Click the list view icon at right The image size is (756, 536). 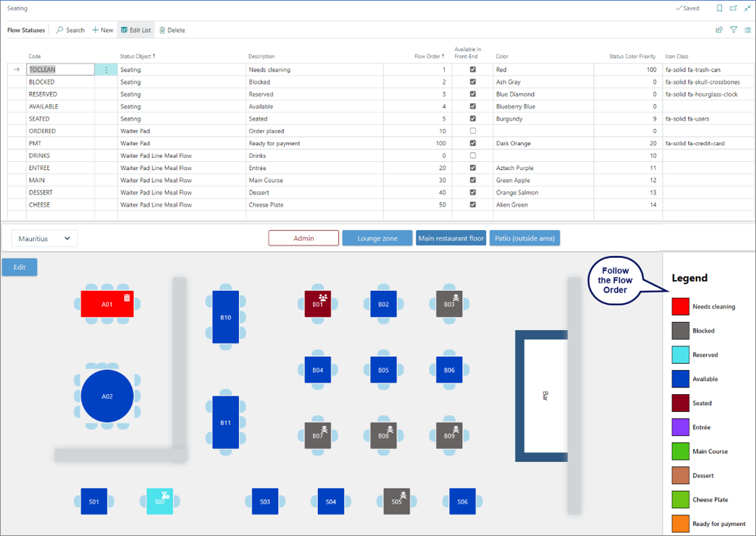coord(747,30)
